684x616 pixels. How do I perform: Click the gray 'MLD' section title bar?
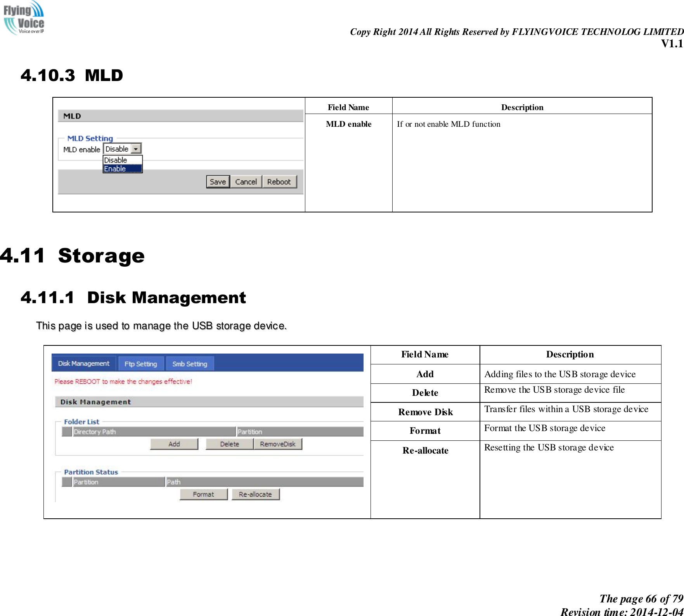tap(180, 116)
